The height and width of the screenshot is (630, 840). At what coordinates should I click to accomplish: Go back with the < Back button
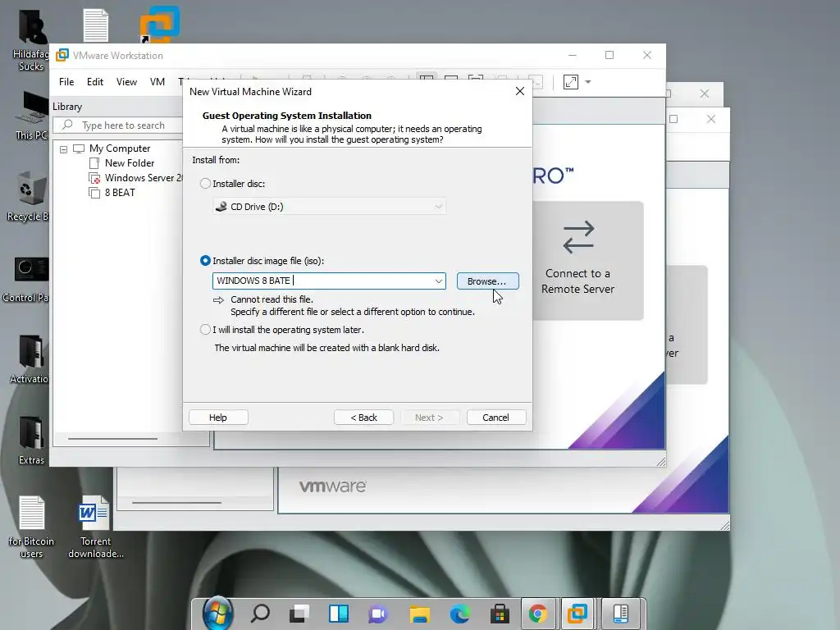click(363, 418)
